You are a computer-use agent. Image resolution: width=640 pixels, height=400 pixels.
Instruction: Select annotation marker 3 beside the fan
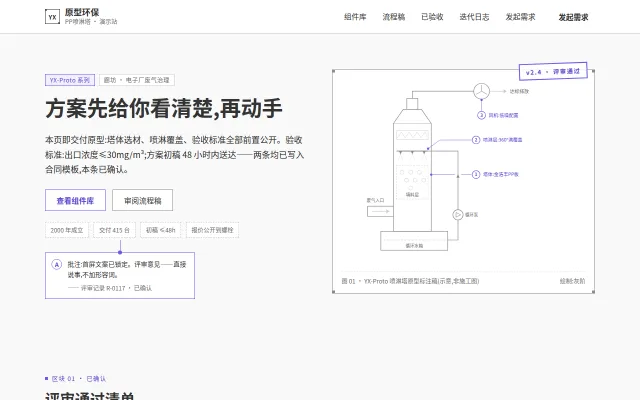click(481, 115)
